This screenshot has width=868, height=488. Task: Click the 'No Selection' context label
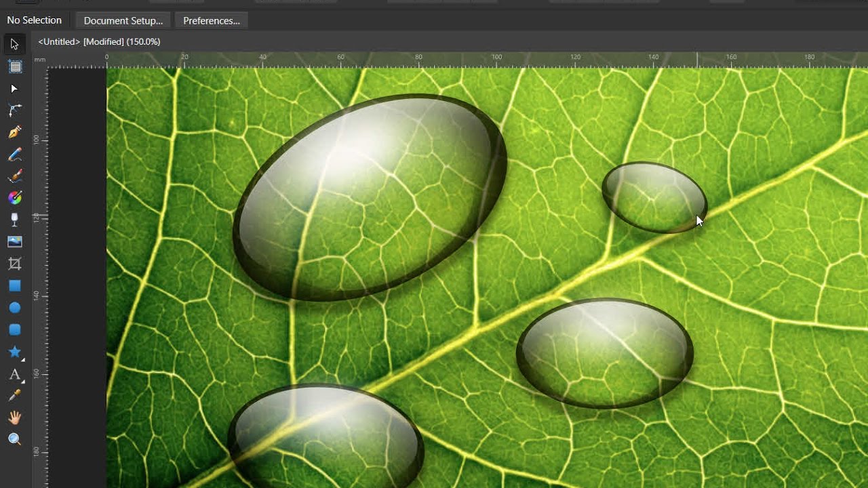pyautogui.click(x=34, y=20)
